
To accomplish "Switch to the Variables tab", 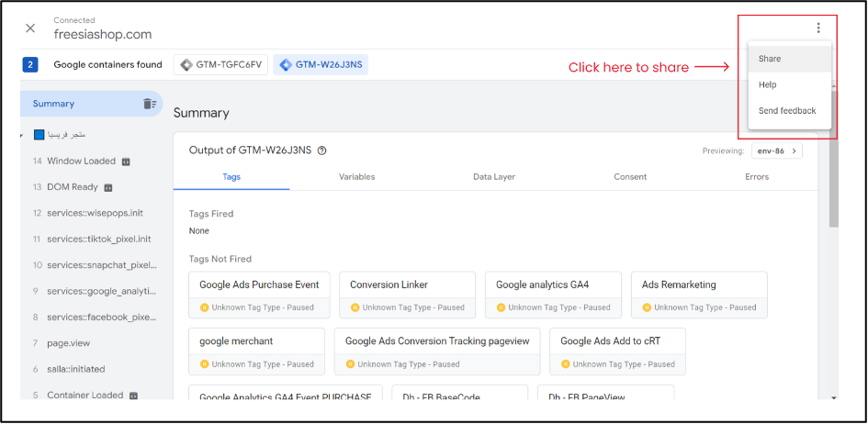I will (x=357, y=177).
